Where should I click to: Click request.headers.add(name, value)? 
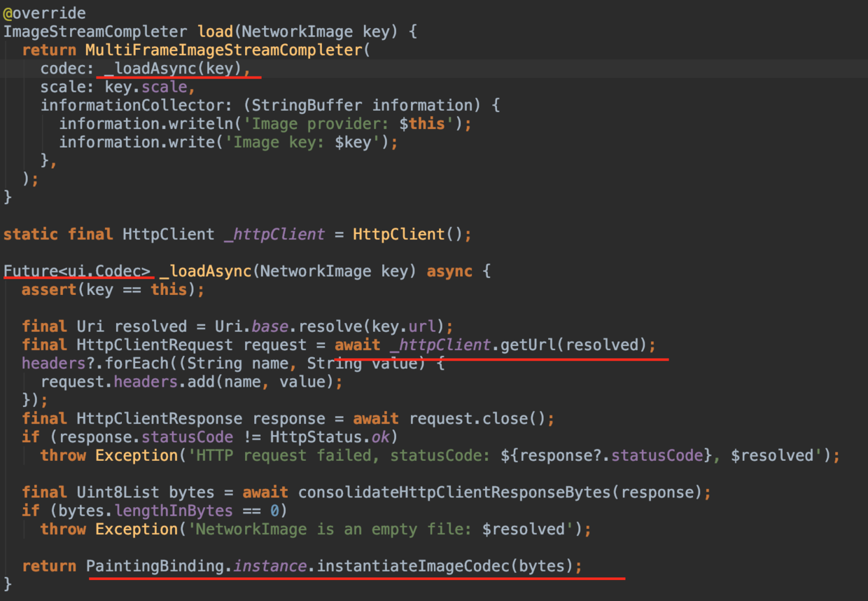click(188, 382)
